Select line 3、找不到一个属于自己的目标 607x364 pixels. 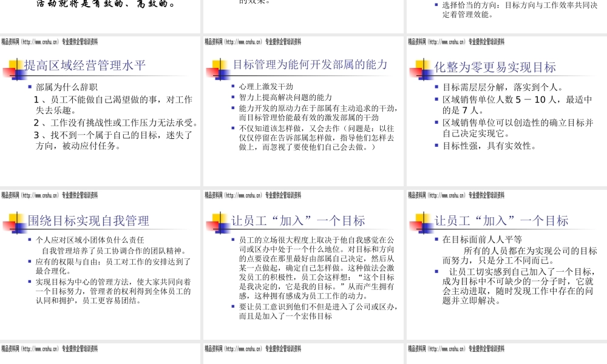(114, 140)
